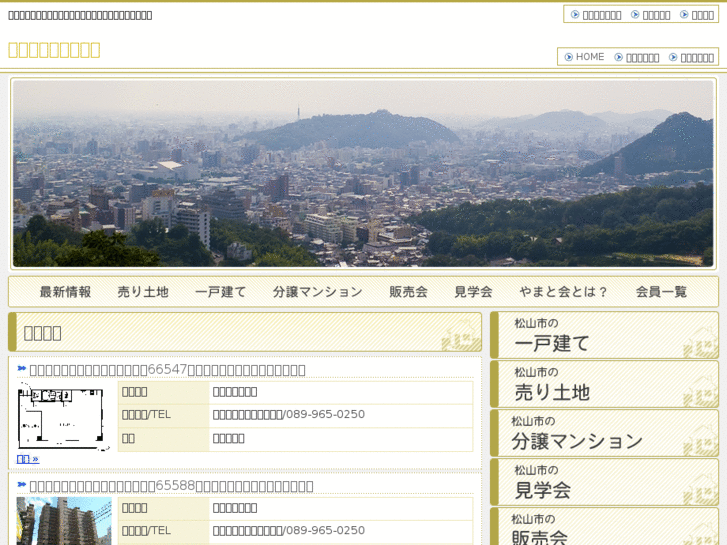Click the TEL label cell in listing 65588

click(x=164, y=531)
